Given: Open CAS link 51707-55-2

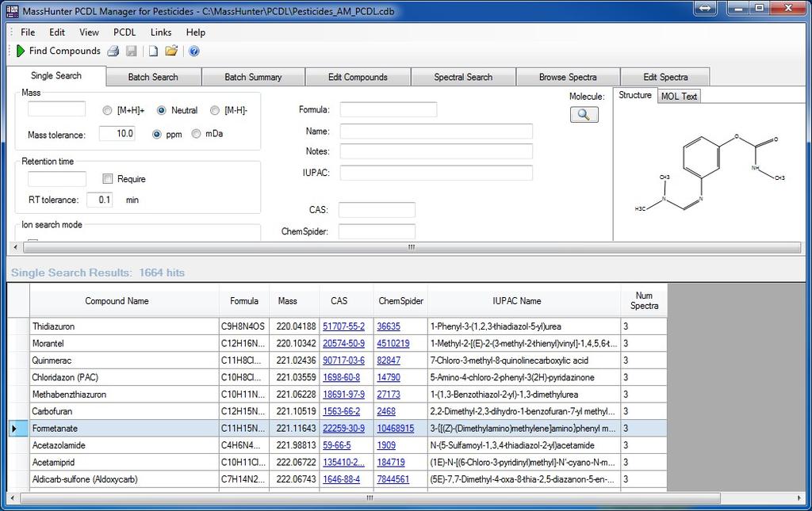Looking at the screenshot, I should [x=344, y=326].
